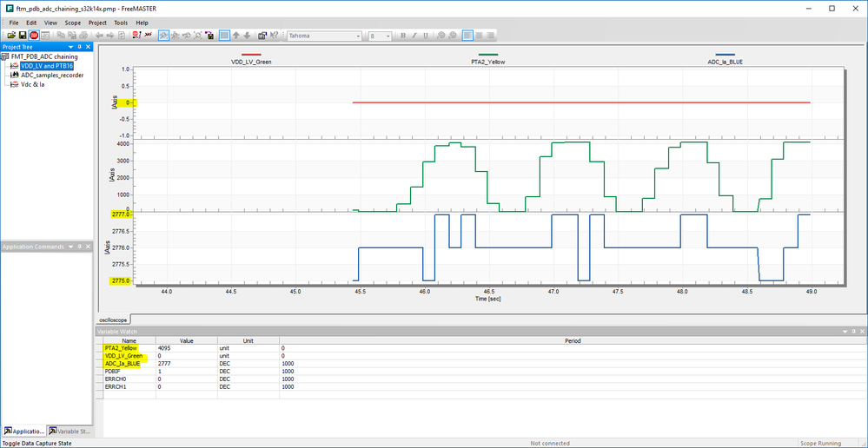The height and width of the screenshot is (448, 868).
Task: Select center text alignment
Action: pyautogui.click(x=478, y=35)
